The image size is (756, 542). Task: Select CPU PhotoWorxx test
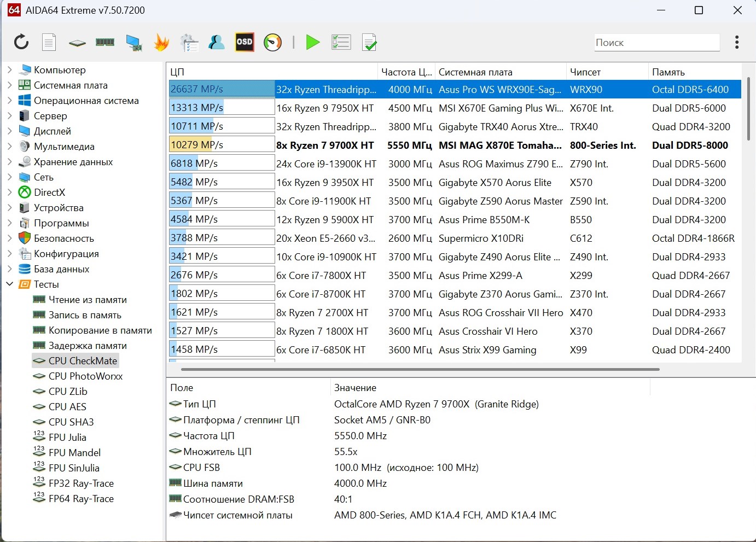tap(85, 376)
